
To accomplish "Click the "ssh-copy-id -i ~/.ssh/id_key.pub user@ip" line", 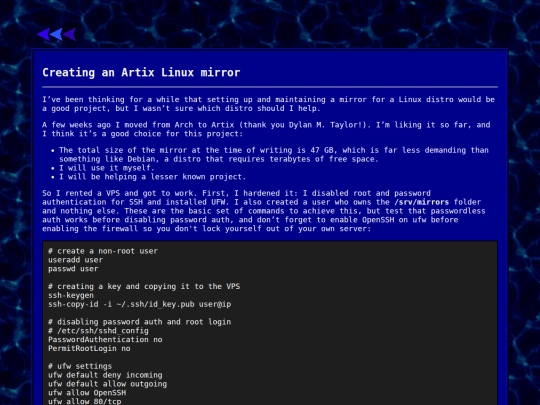I will coord(139,304).
